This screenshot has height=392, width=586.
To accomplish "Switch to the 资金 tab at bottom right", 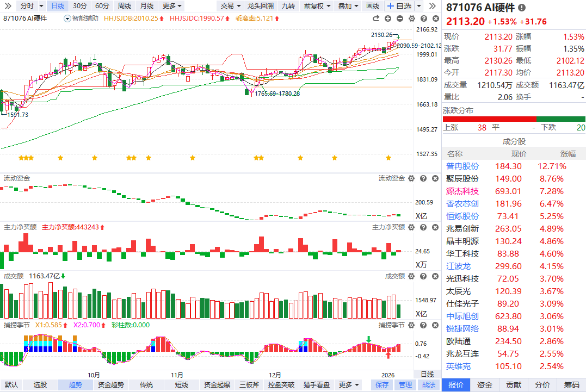I will (x=485, y=385).
